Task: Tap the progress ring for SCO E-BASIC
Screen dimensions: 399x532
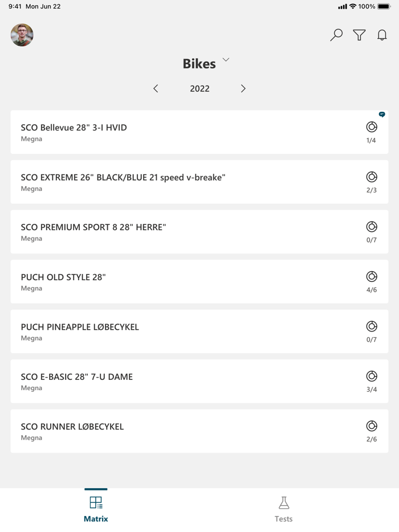Action: click(x=372, y=376)
